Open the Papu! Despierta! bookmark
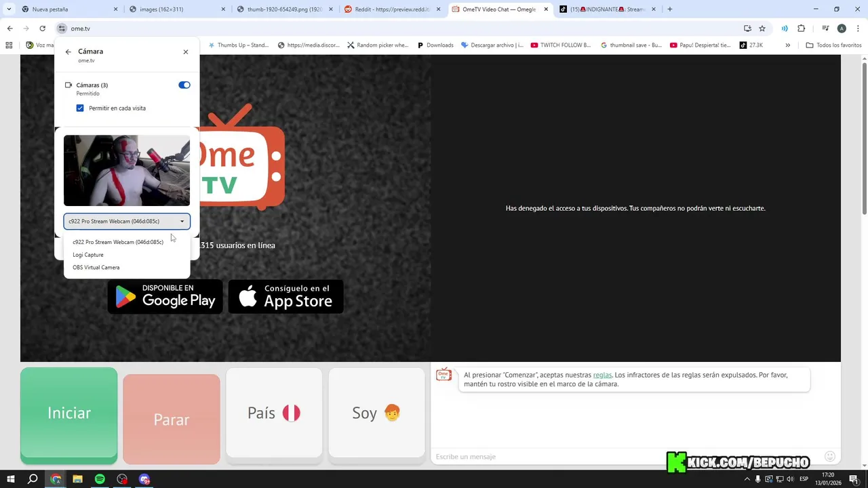This screenshot has height=488, width=868. click(x=701, y=45)
